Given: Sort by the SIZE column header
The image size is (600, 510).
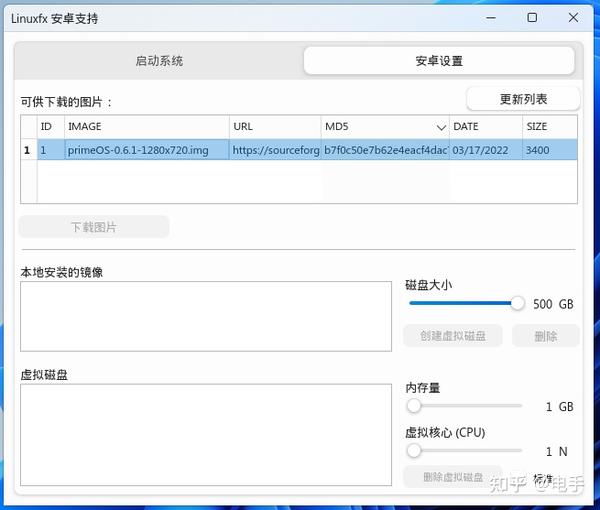Looking at the screenshot, I should click(550, 127).
